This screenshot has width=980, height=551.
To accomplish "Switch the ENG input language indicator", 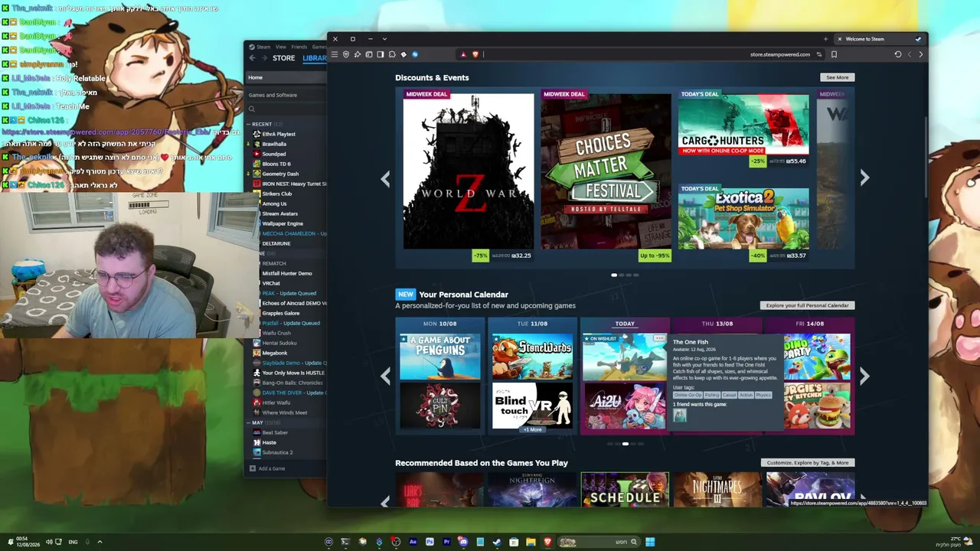I will pyautogui.click(x=73, y=542).
